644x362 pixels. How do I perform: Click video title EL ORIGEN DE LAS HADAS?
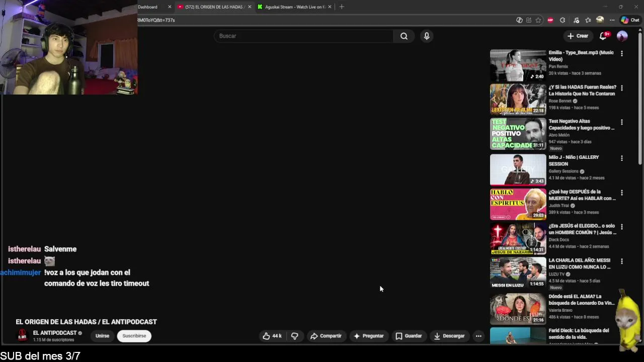(x=86, y=322)
